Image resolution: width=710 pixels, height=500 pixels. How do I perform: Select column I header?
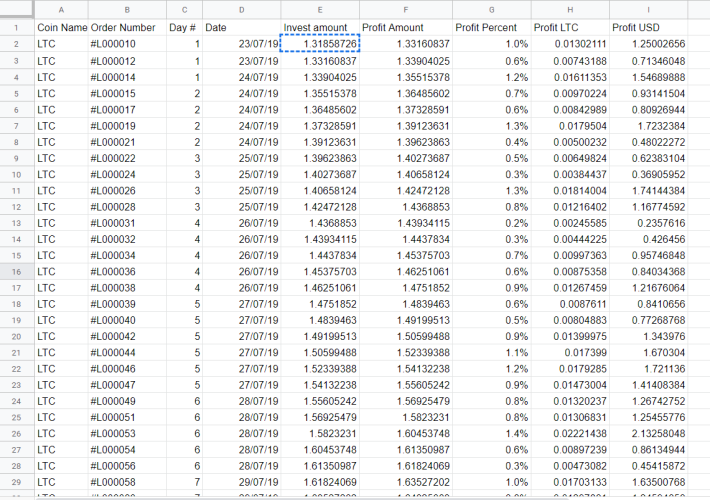(x=648, y=10)
